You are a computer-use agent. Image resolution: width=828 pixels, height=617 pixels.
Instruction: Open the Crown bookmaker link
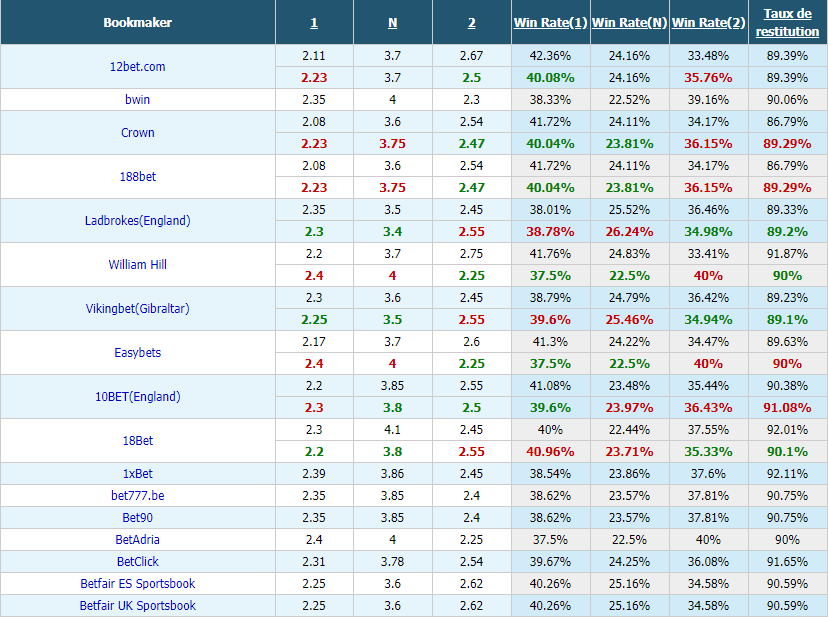(x=137, y=133)
